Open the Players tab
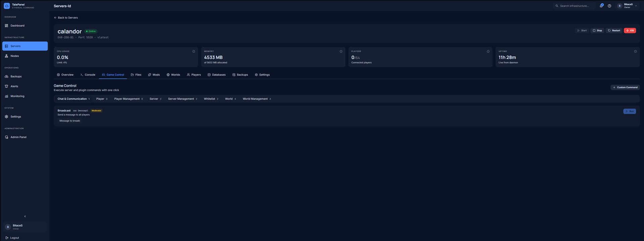 click(x=194, y=75)
